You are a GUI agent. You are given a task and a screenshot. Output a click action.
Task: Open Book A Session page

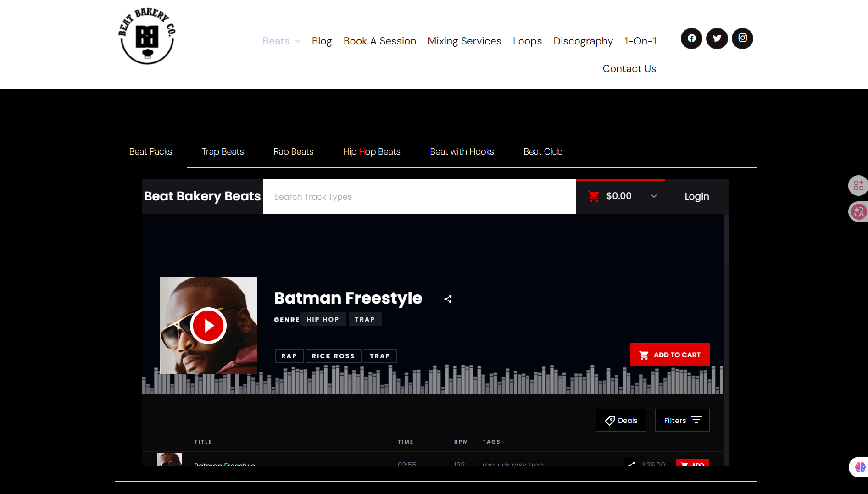click(x=380, y=41)
